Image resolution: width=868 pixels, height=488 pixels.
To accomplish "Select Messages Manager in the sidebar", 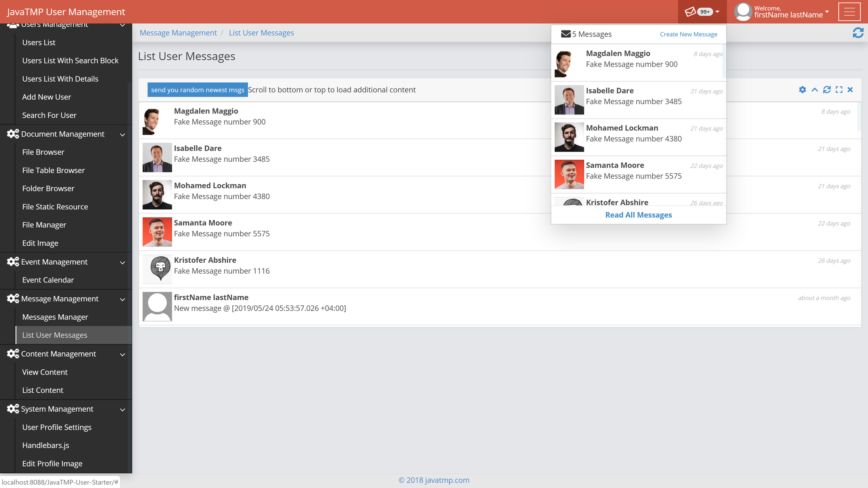I will click(x=55, y=316).
